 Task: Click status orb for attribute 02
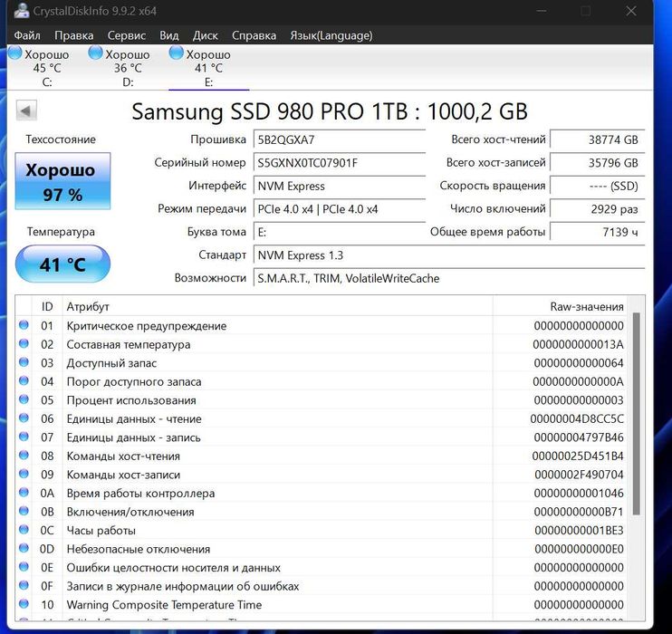tap(24, 343)
